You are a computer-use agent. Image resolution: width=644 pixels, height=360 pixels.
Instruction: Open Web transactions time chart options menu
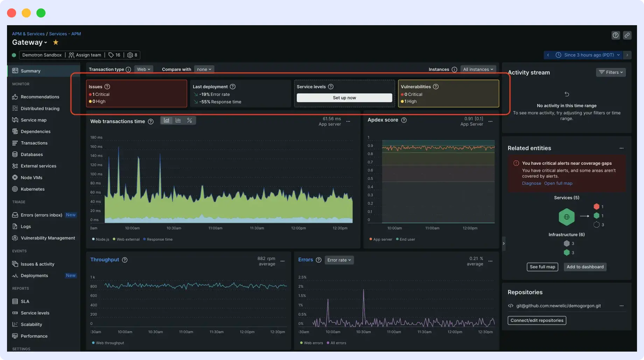tap(348, 121)
